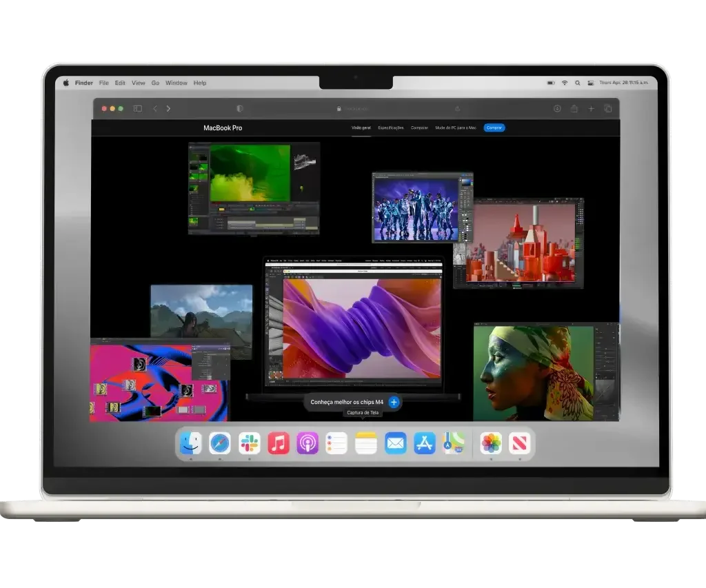This screenshot has width=706, height=588.
Task: Open the Finder menu in the menu bar
Action: click(83, 83)
